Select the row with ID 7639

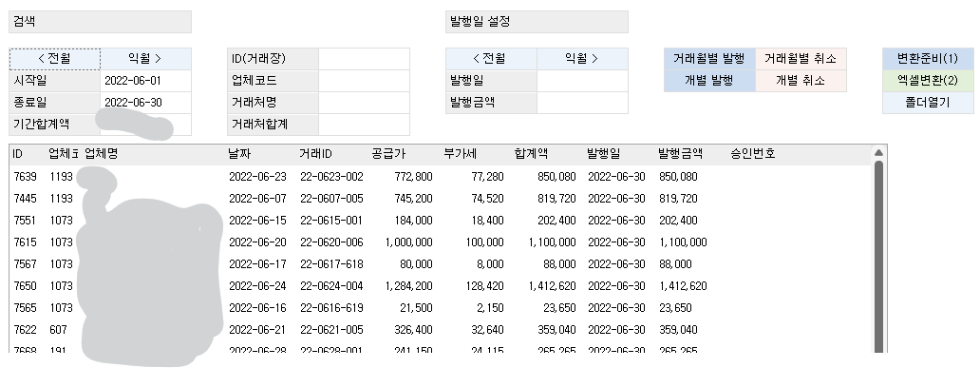coord(441,177)
